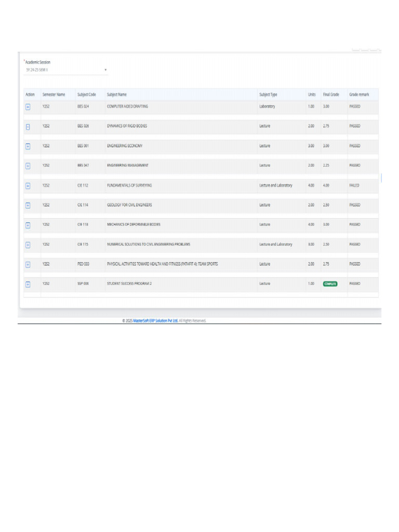Click the STUDENT SUCCESS PROGRAM 2 subject name
399x532 pixels.
(129, 284)
